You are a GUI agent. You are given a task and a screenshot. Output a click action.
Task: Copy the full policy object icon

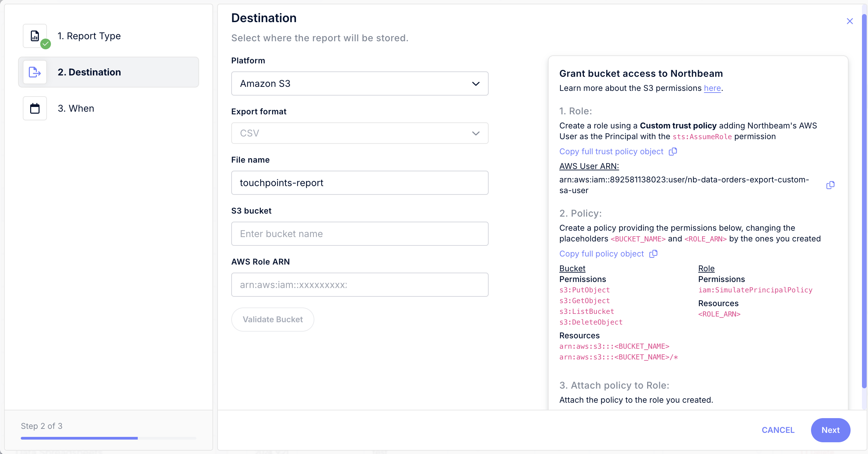(x=654, y=254)
